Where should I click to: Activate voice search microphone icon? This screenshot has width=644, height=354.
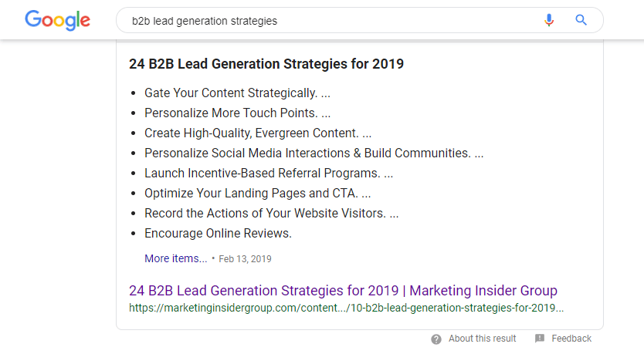tap(549, 21)
